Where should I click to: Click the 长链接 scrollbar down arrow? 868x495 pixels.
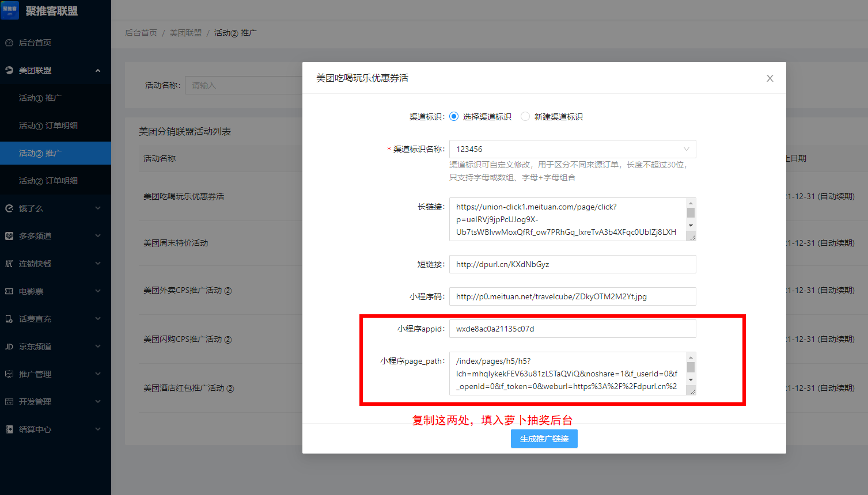click(691, 226)
